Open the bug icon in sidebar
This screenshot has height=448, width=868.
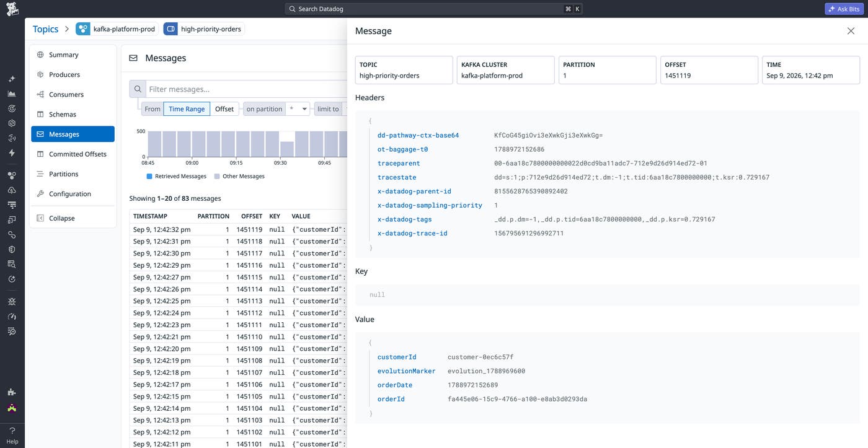pyautogui.click(x=12, y=302)
